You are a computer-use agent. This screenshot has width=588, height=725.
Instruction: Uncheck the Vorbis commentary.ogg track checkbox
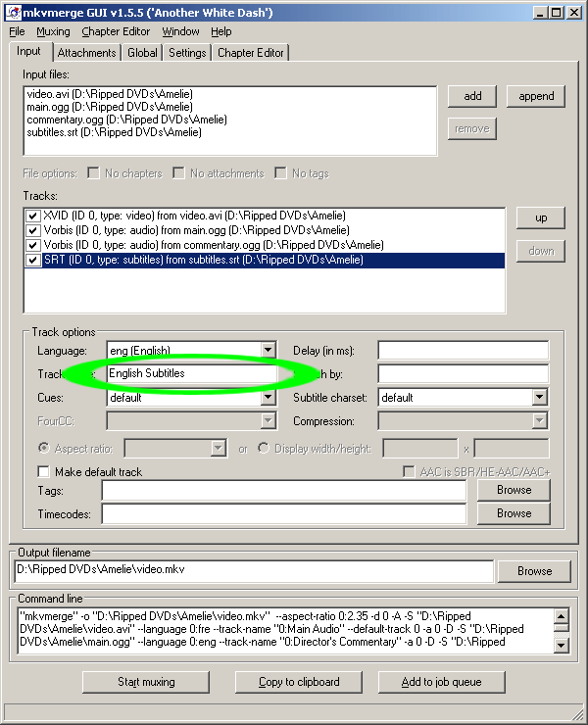[32, 245]
